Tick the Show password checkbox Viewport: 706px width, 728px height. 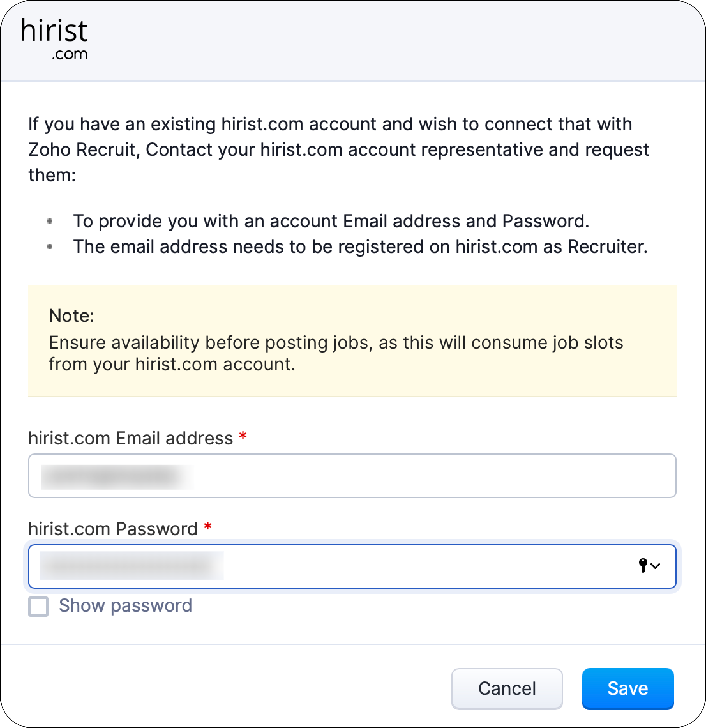pyautogui.click(x=39, y=606)
